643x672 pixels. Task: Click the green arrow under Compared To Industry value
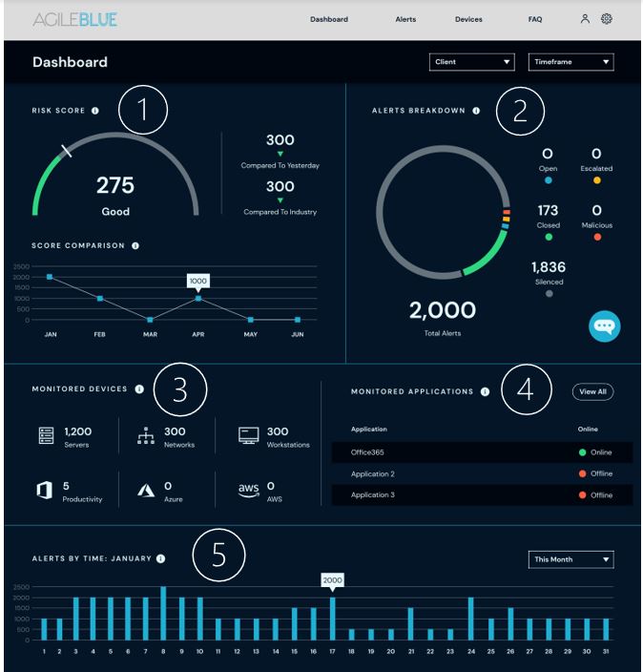[280, 200]
